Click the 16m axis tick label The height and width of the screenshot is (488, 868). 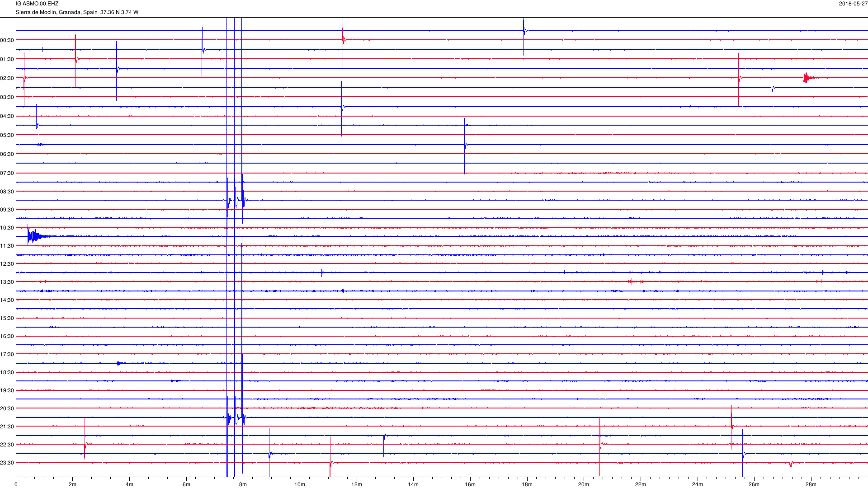tap(470, 484)
